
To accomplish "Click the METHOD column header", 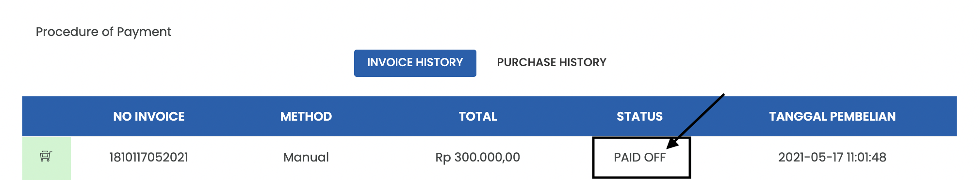I will pos(306,117).
